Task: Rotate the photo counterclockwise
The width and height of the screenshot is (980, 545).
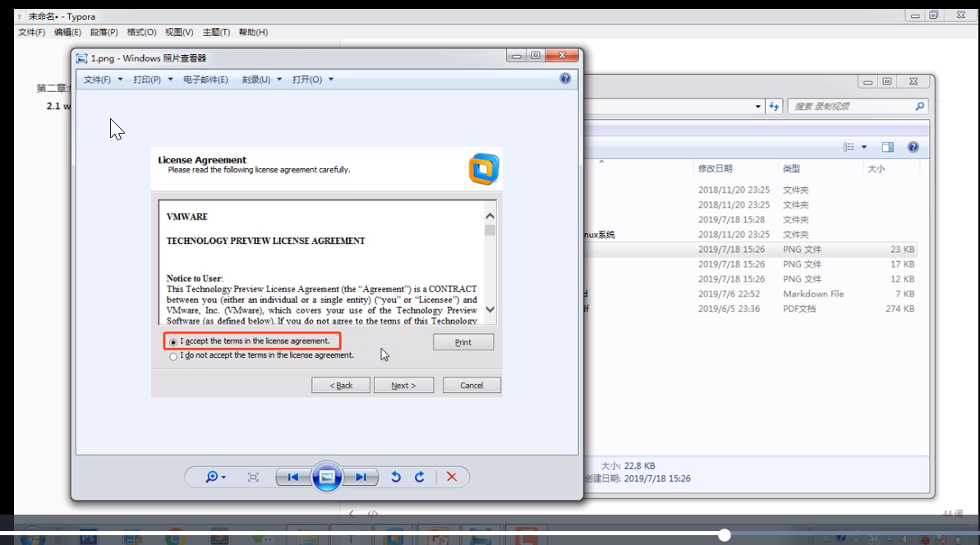Action: [x=396, y=478]
